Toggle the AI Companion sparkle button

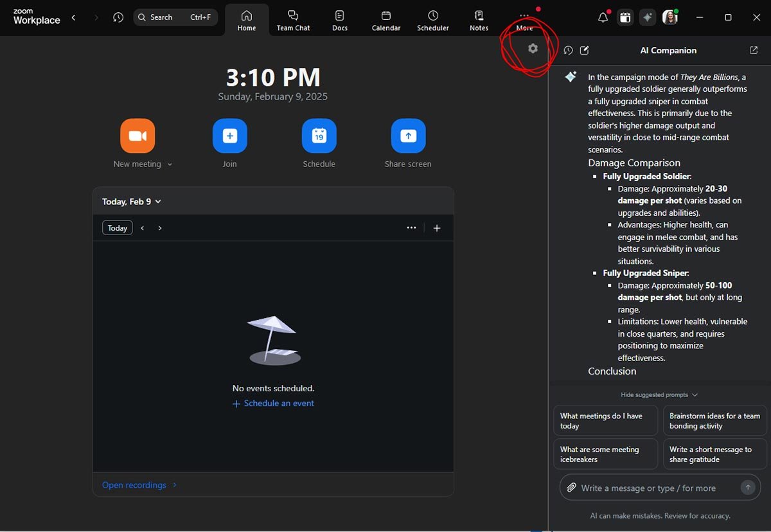coord(648,17)
